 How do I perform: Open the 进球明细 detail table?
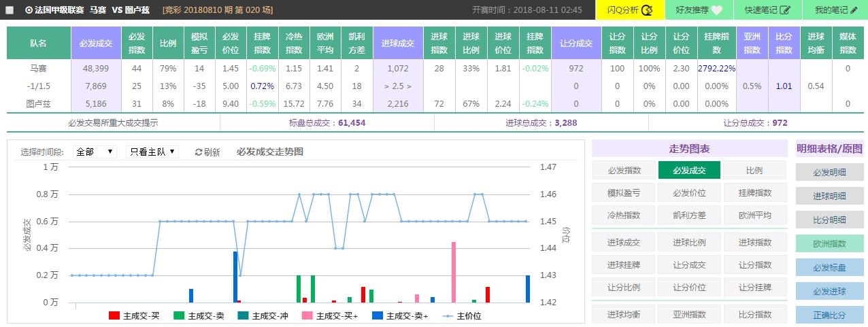click(829, 196)
